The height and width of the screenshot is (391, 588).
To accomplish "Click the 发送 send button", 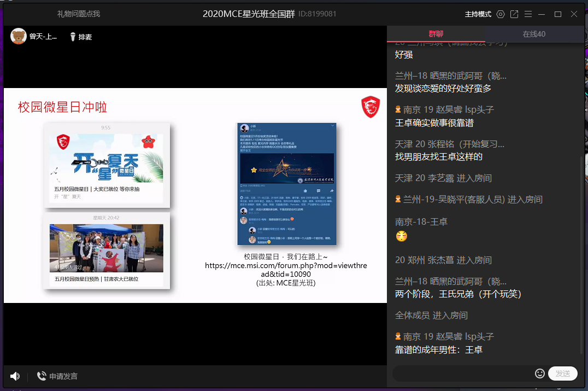I will click(x=562, y=374).
